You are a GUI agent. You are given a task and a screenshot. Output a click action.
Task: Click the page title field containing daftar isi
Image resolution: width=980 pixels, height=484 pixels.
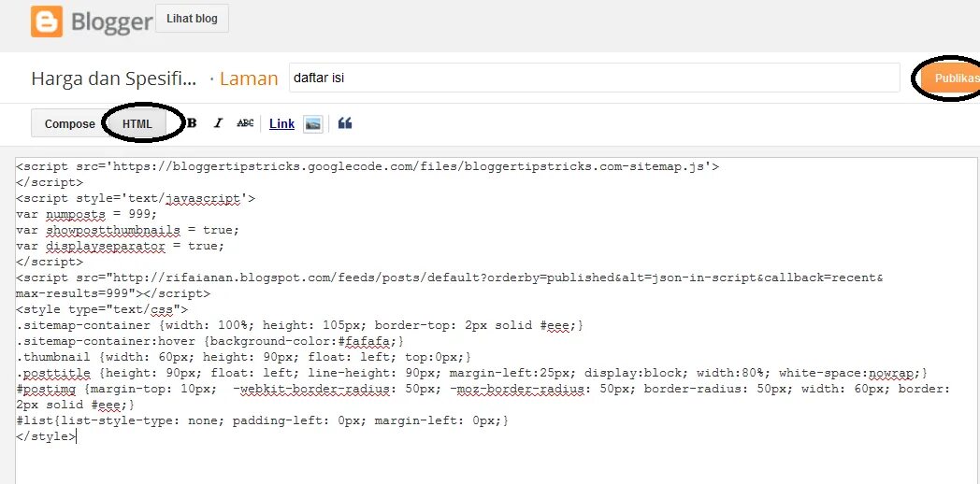(595, 78)
